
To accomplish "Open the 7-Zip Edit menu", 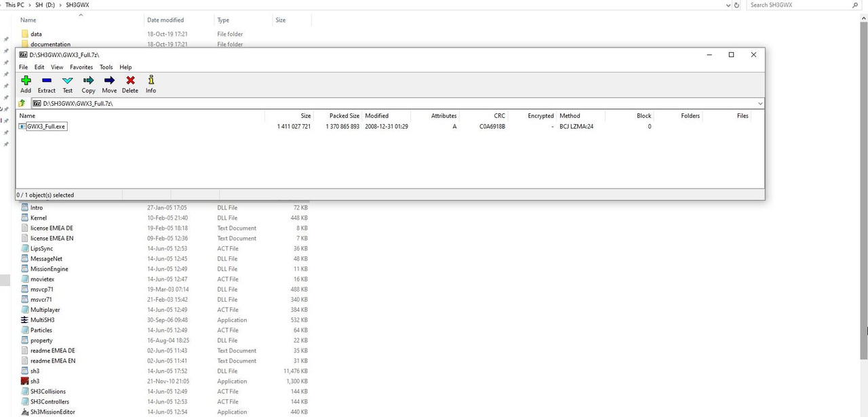I will [x=39, y=67].
